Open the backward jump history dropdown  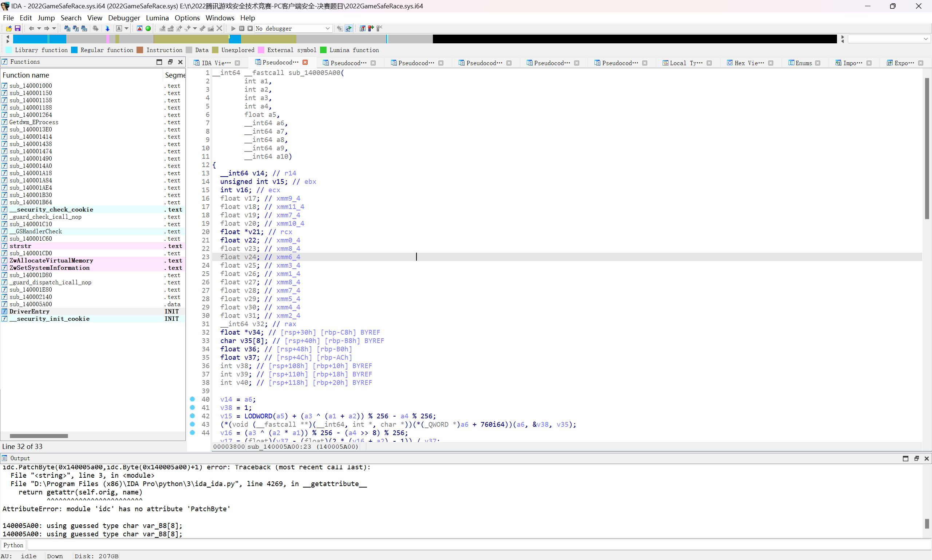coord(39,28)
